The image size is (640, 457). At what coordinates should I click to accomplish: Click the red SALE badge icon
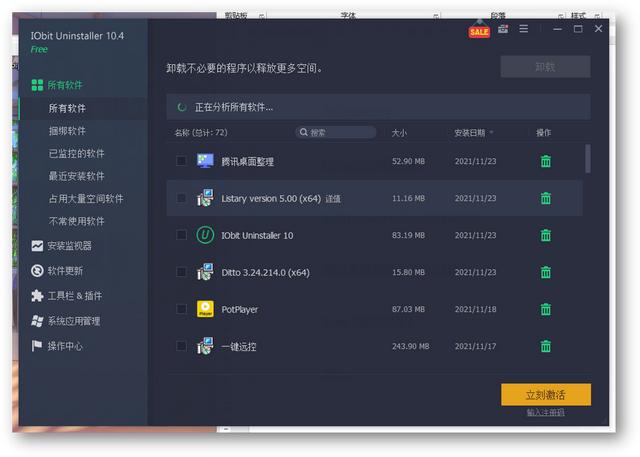pos(479,32)
